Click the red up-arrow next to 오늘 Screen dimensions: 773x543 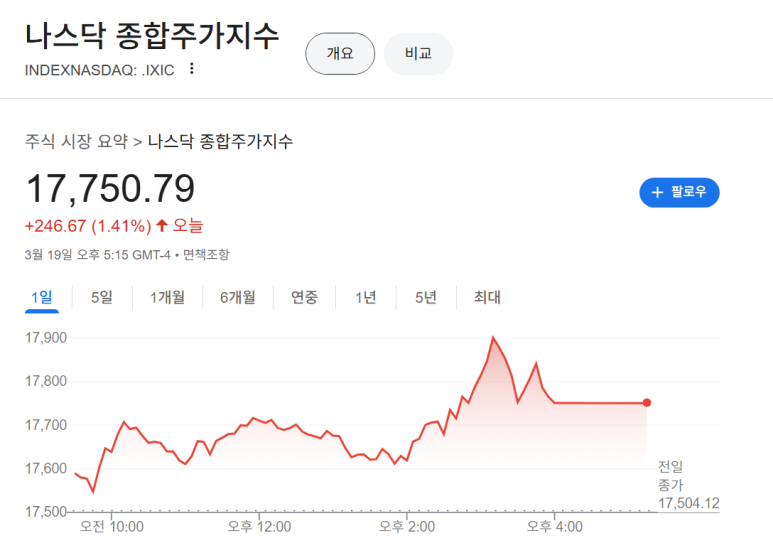coord(162,225)
